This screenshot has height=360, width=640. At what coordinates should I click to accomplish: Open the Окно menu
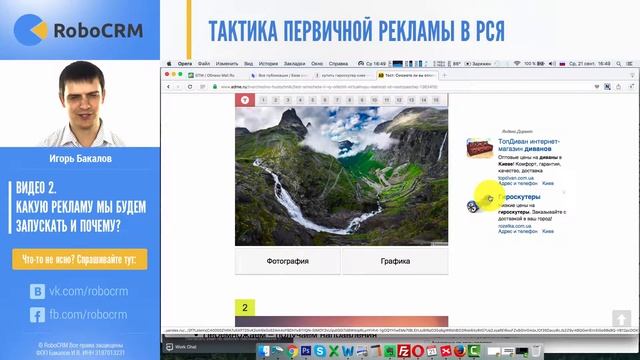[x=317, y=64]
